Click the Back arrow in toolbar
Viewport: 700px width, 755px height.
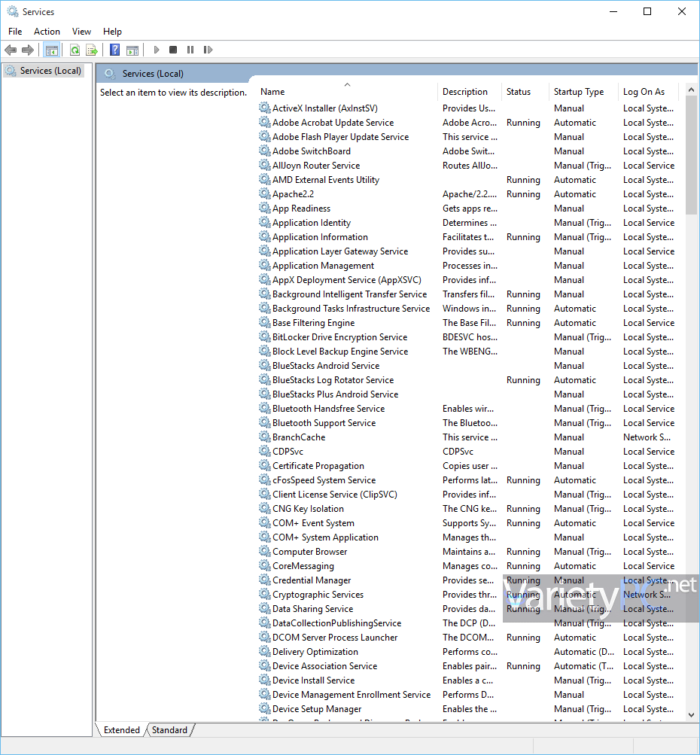(x=11, y=50)
